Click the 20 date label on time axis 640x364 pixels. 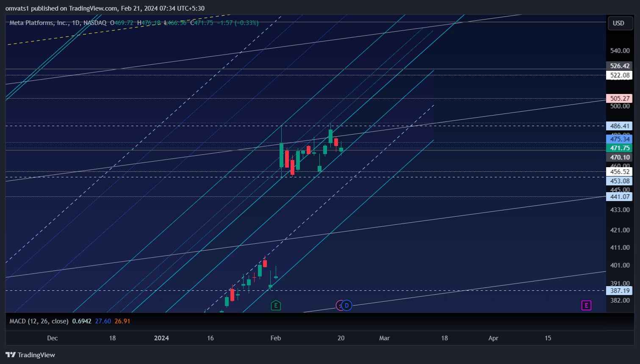[x=341, y=338]
